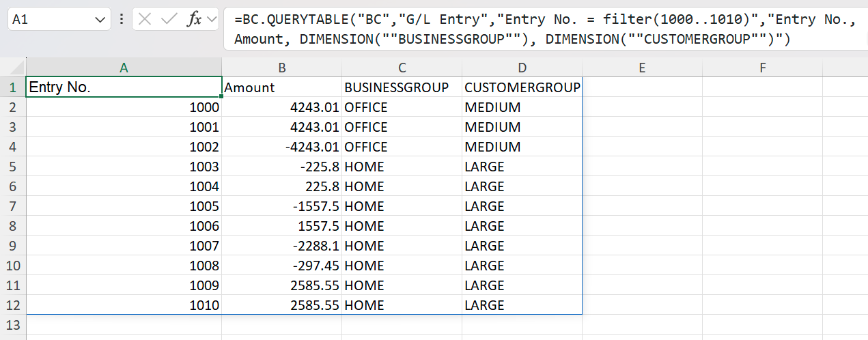Select the cell containing entry 1008
Screen dimensions: 868x340
(124, 266)
